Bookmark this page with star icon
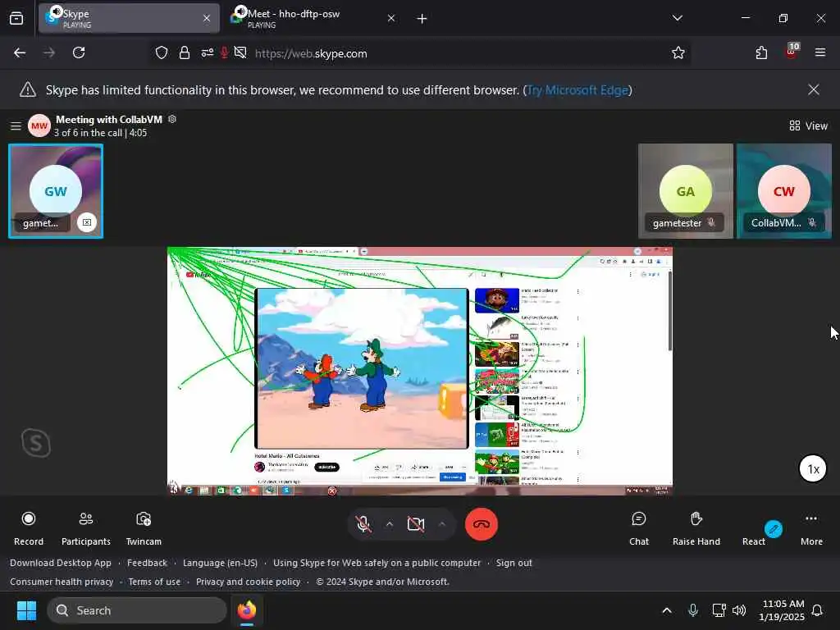This screenshot has height=630, width=840. pos(678,52)
